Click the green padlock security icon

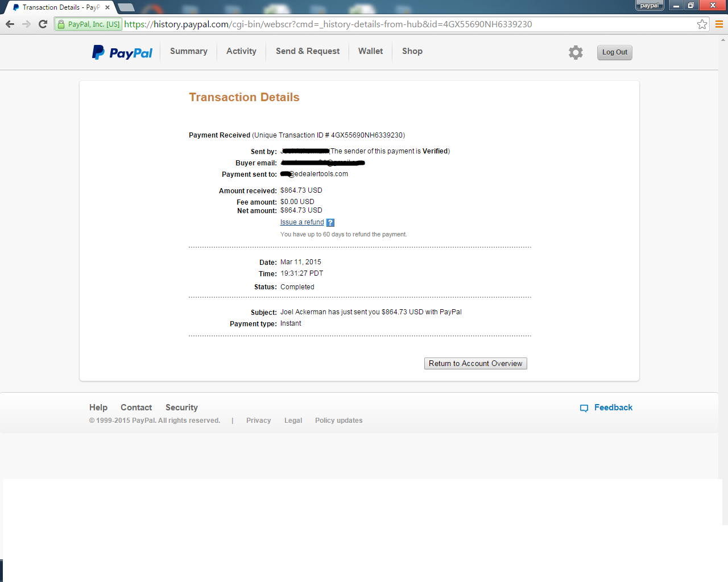point(61,24)
